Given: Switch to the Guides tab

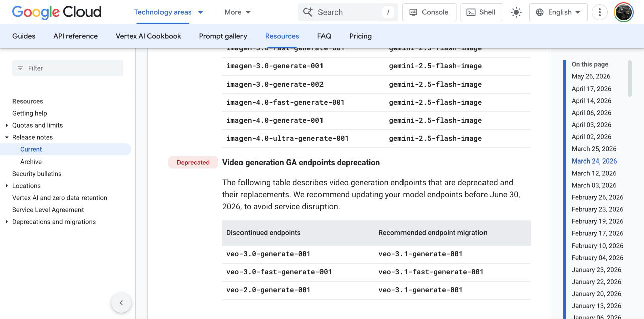Looking at the screenshot, I should point(24,36).
